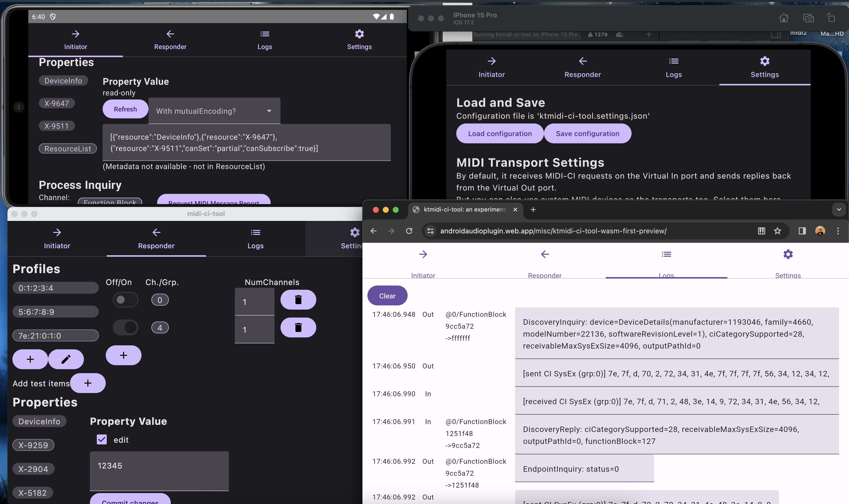Viewport: 849px width, 504px height.
Task: Expand the With mutualEncoding dropdown
Action: tap(214, 111)
